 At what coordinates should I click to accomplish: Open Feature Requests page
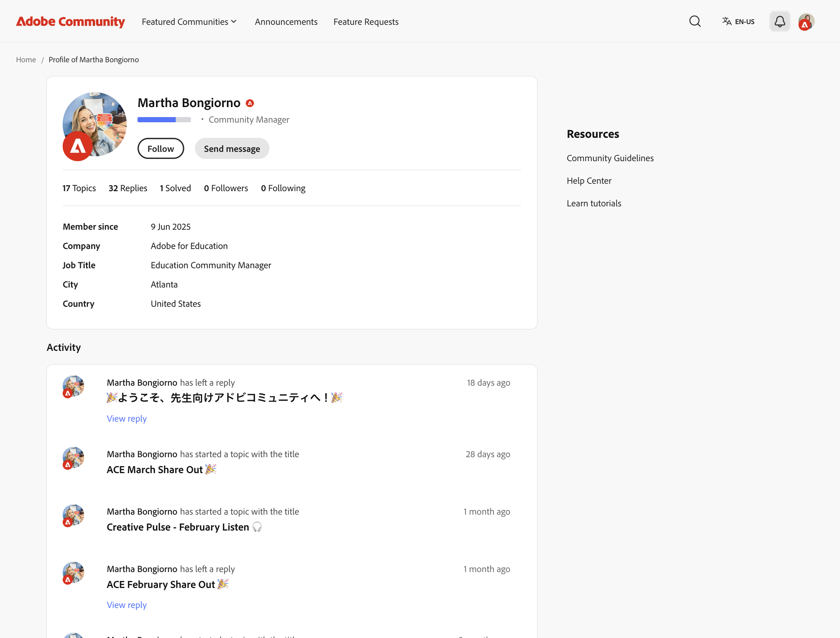tap(366, 21)
